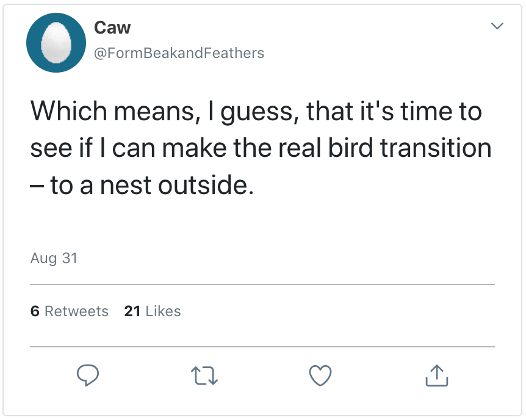The image size is (526, 420).
Task: Go to profile via display name Caw
Action: [x=112, y=27]
